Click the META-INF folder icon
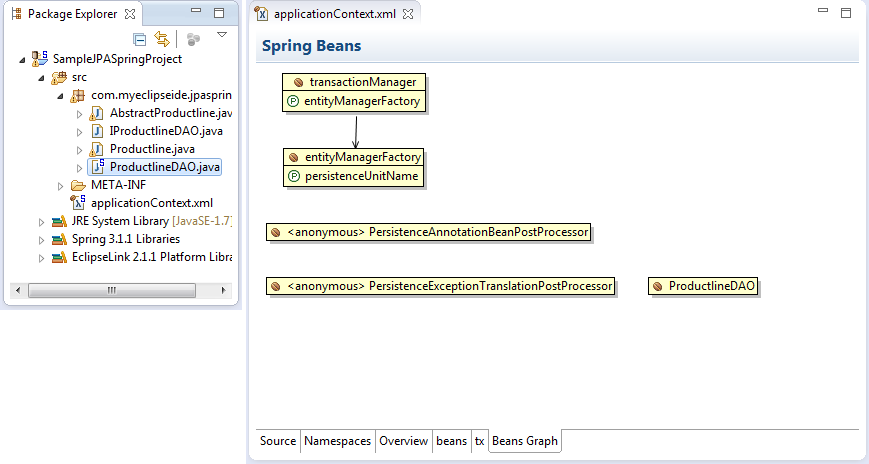Screen dimensions: 869x464 click(78, 185)
